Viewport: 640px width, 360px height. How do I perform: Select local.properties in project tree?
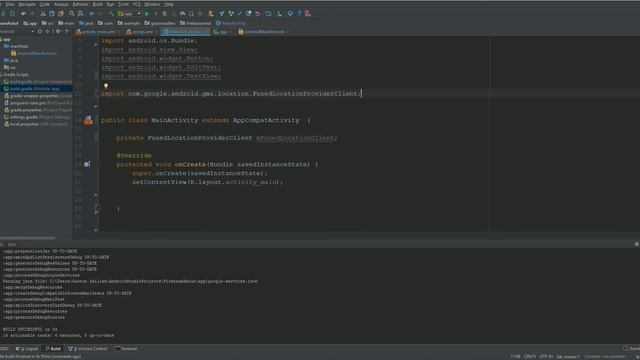coord(36,124)
